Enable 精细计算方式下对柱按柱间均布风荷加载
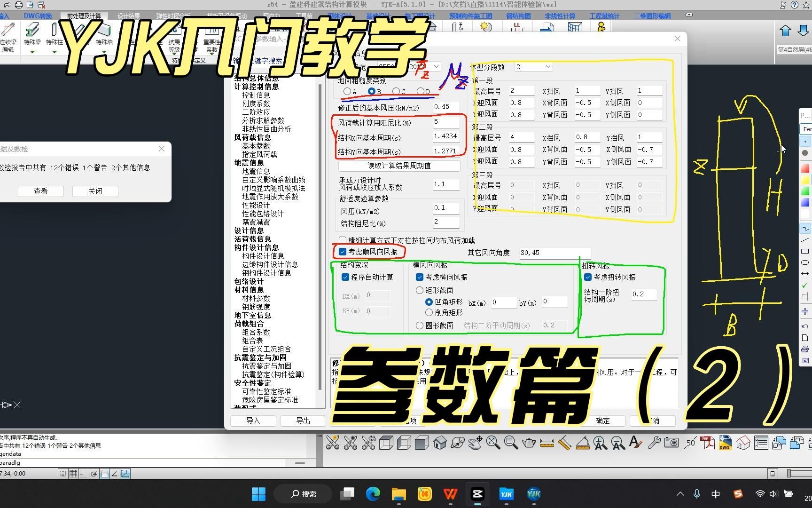812x508 pixels. coord(343,240)
